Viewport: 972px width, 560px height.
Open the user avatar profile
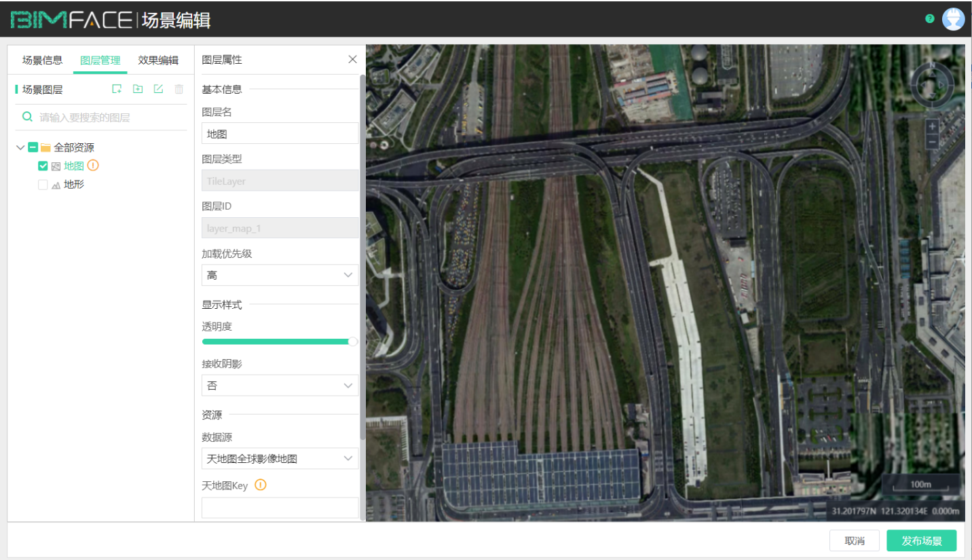pyautogui.click(x=953, y=18)
